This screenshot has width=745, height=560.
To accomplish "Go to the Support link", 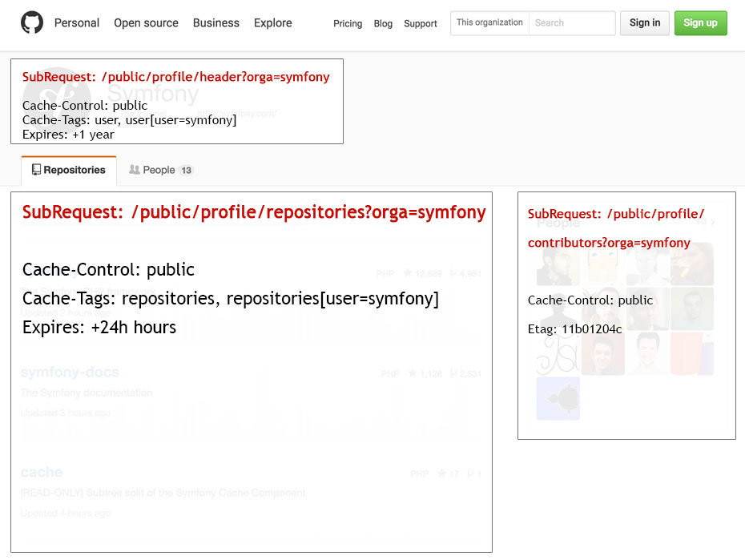I will point(420,23).
